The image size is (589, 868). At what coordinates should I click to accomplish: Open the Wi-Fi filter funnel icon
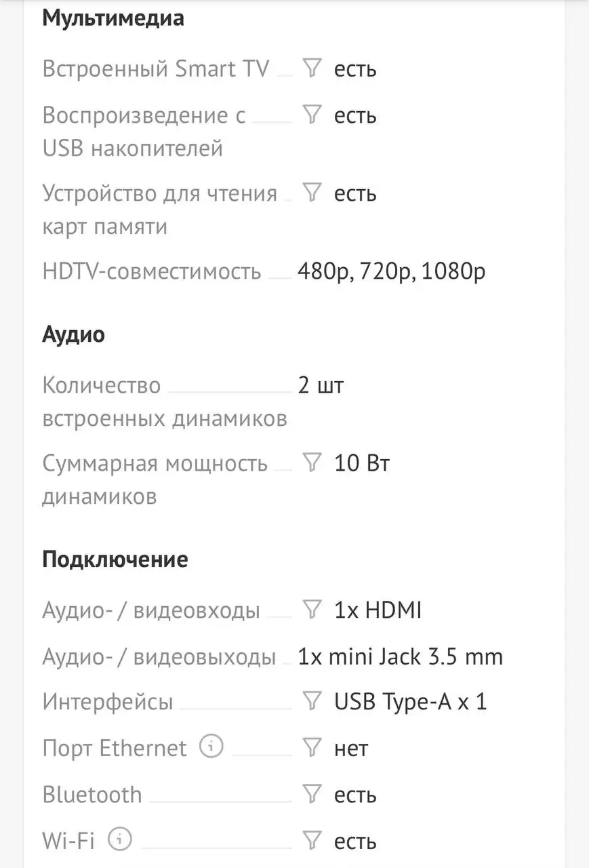point(311,841)
